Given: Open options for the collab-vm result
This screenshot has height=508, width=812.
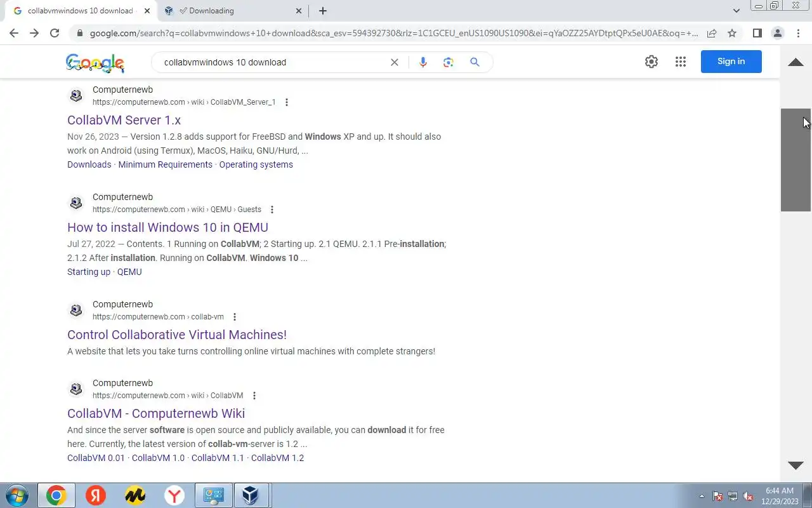Looking at the screenshot, I should click(x=235, y=317).
